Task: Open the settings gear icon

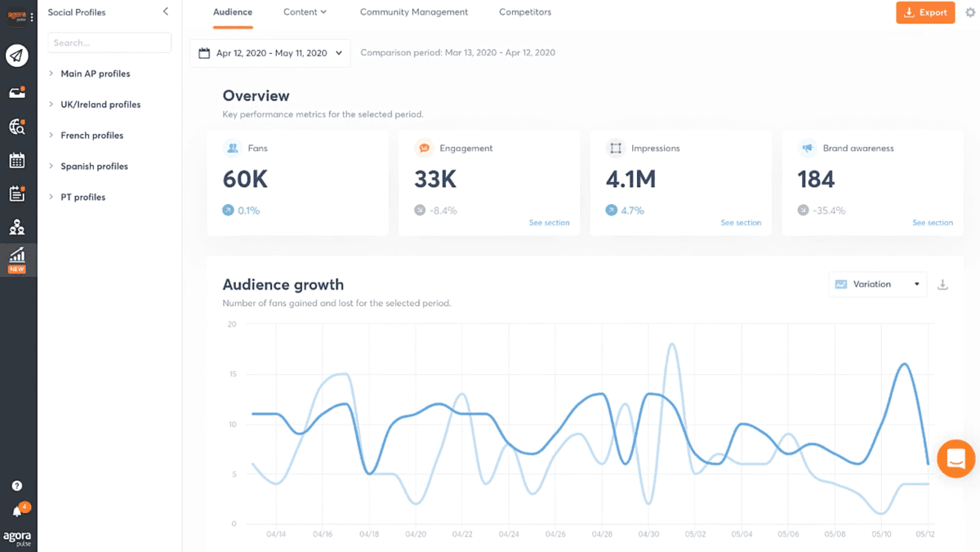Action: (x=970, y=12)
